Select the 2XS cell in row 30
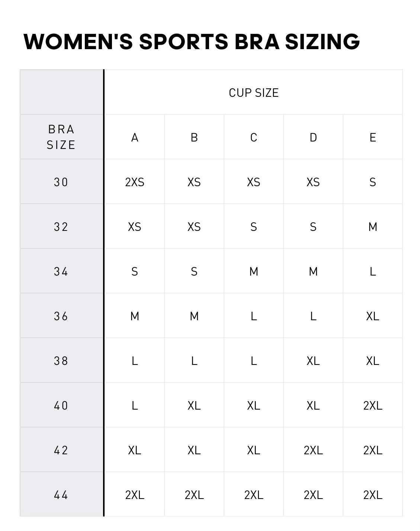 click(135, 182)
